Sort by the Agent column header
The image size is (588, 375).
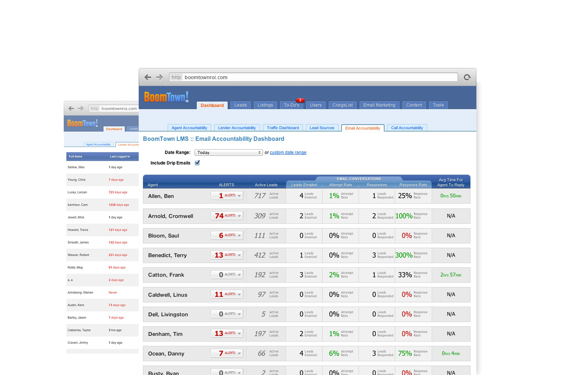pos(153,185)
